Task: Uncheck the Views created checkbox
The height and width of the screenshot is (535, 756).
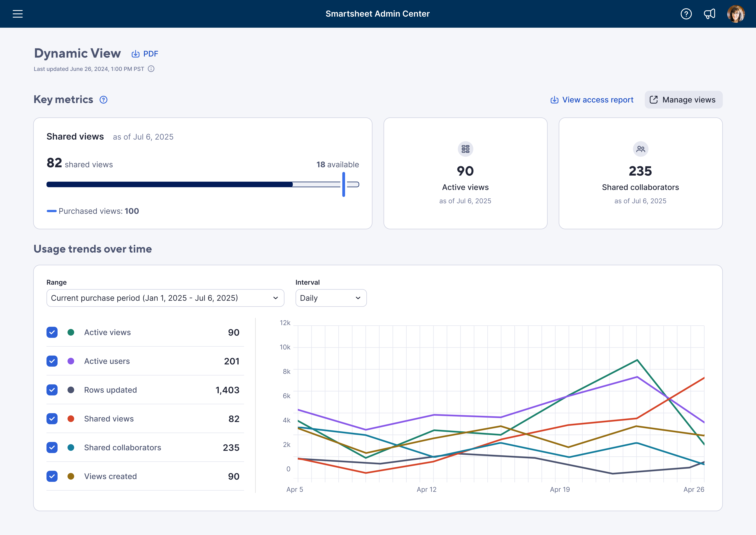Action: (x=52, y=476)
